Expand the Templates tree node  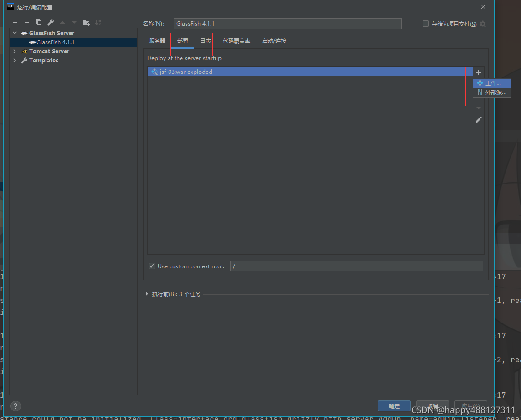15,61
